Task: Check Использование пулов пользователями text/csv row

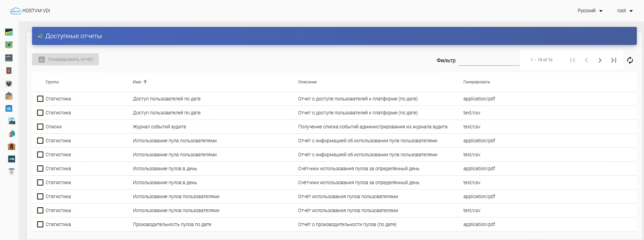Action: point(40,210)
